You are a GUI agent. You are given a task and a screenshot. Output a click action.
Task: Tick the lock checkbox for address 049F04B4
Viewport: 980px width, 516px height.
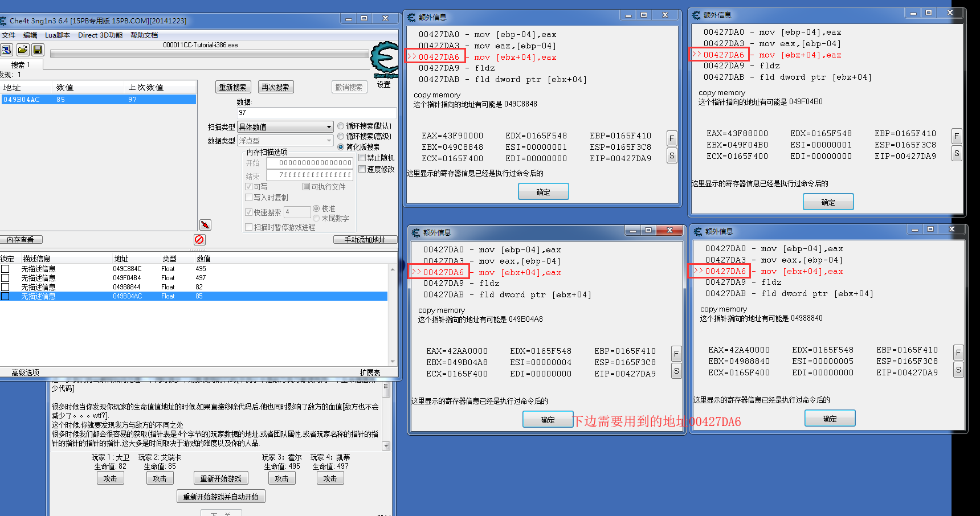click(x=5, y=278)
